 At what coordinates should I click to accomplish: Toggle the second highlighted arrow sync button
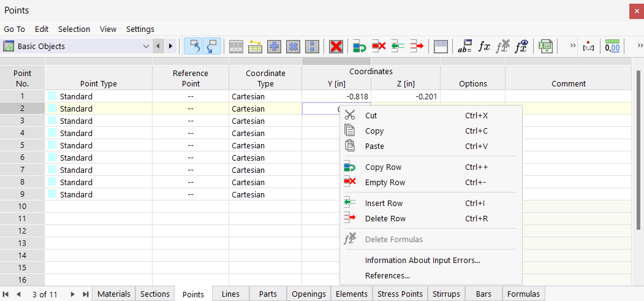[x=212, y=47]
